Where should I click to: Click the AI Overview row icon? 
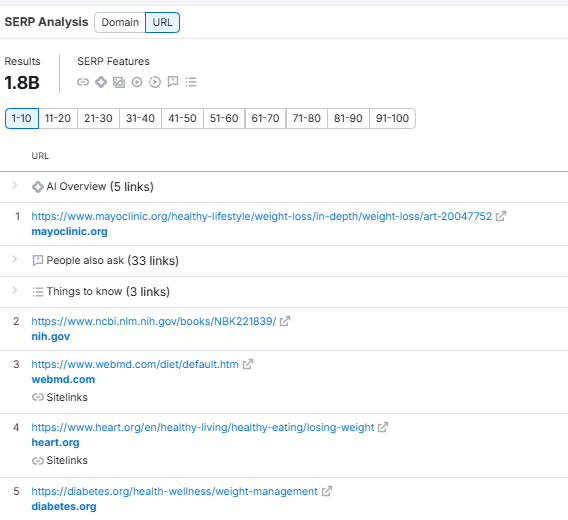[38, 187]
